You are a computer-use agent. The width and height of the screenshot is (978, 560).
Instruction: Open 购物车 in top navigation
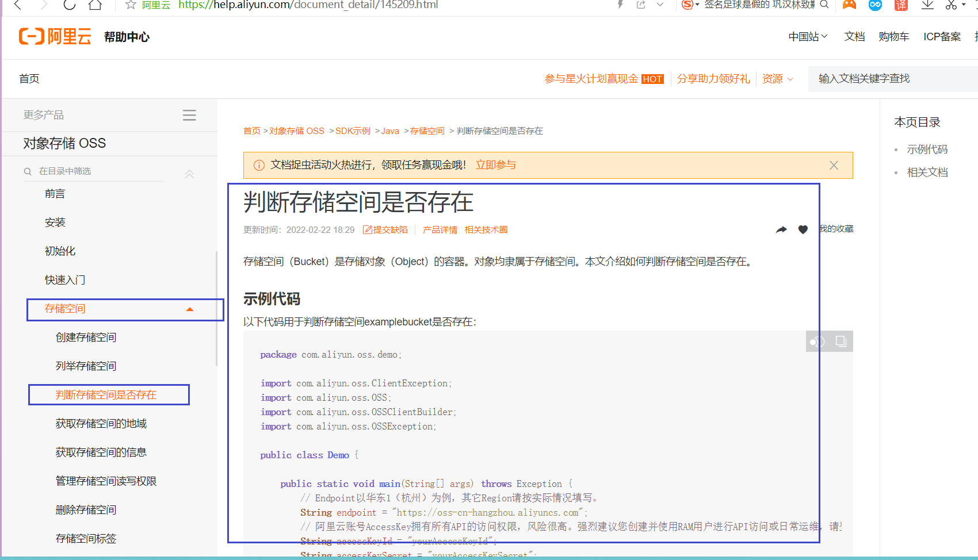[894, 37]
